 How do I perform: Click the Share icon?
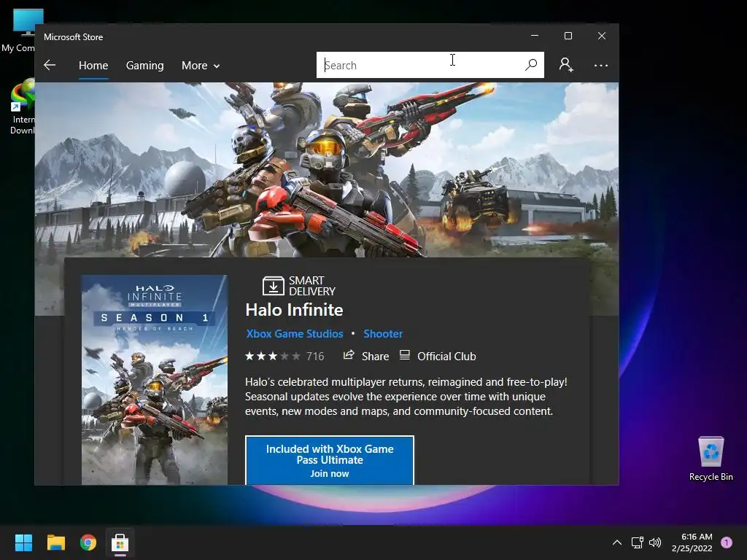(x=349, y=355)
